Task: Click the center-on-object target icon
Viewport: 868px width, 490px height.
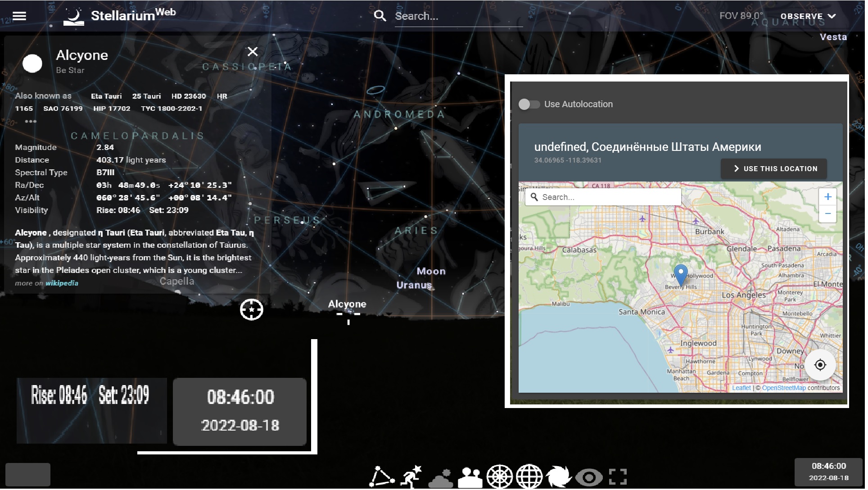Action: (251, 310)
